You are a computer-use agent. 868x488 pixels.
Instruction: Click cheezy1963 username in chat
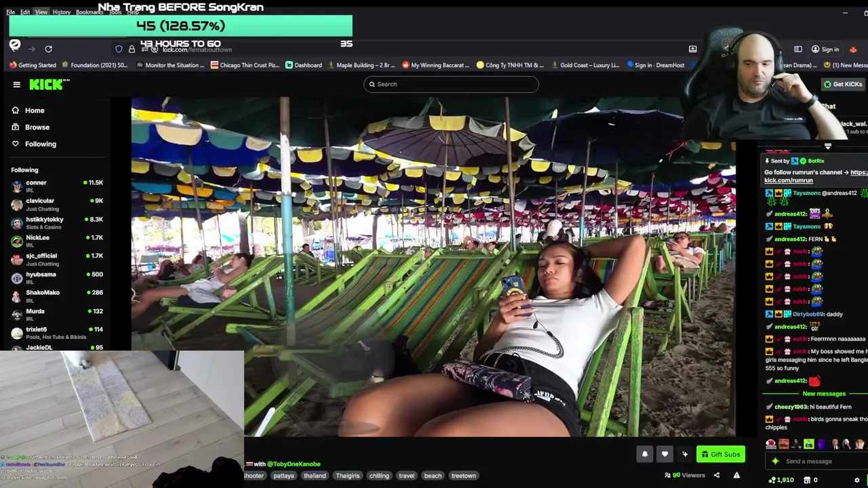pyautogui.click(x=791, y=407)
